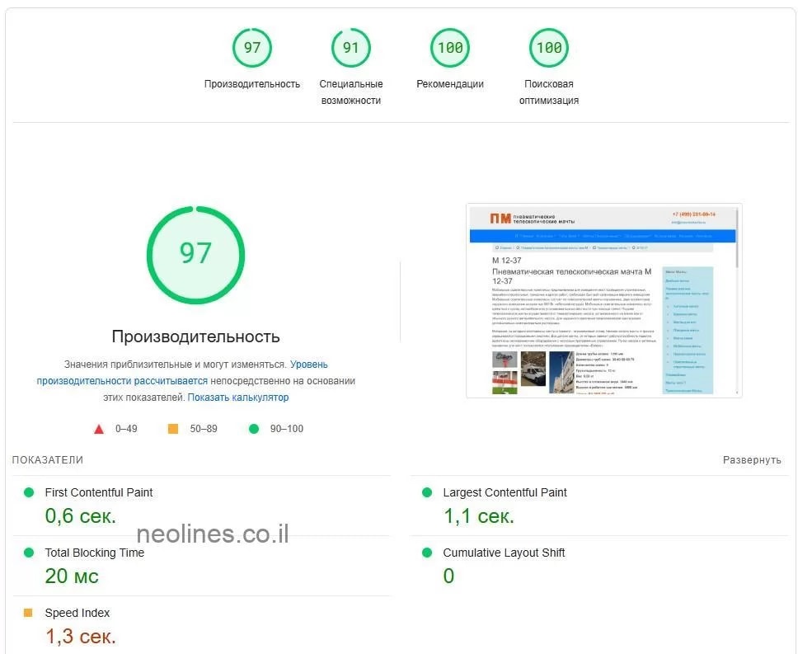Select the Largest Contentful Paint metric label

coord(505,492)
